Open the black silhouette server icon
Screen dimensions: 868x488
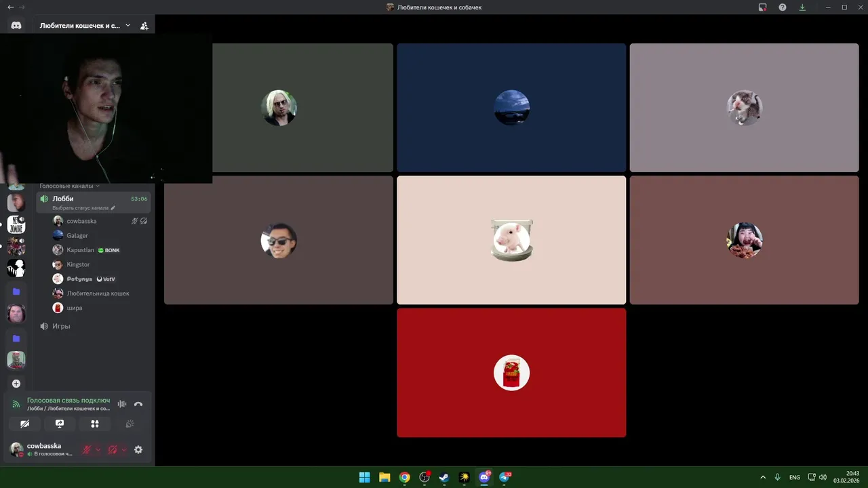pyautogui.click(x=16, y=268)
